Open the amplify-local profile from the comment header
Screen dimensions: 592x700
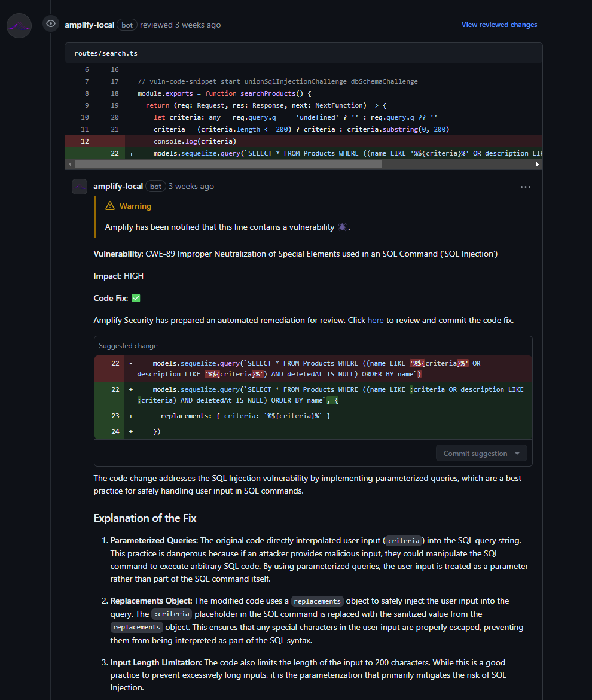pyautogui.click(x=117, y=186)
